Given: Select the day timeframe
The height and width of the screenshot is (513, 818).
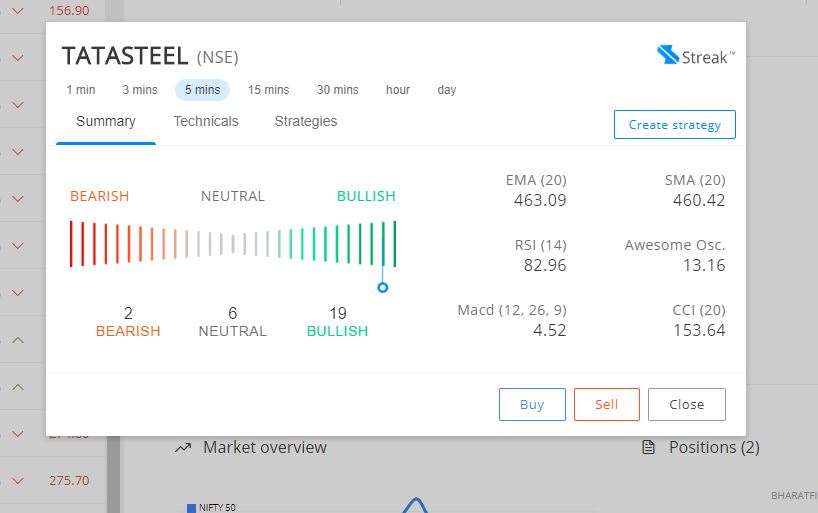Looking at the screenshot, I should click(447, 90).
